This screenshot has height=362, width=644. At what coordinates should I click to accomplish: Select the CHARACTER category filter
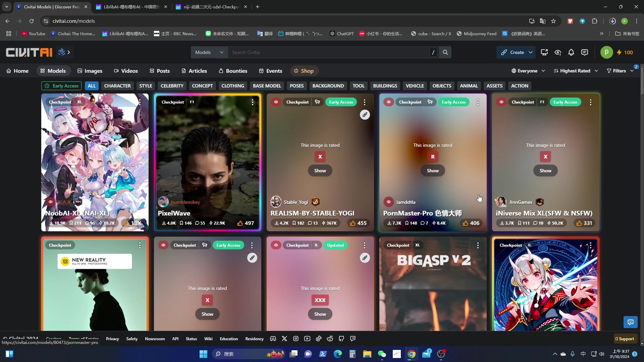[x=117, y=86]
